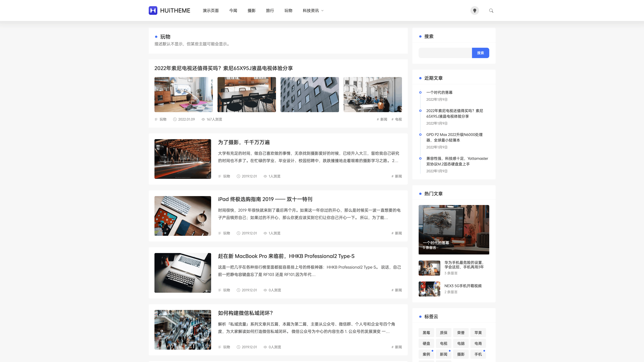Select the 案例 tag

tap(426, 354)
